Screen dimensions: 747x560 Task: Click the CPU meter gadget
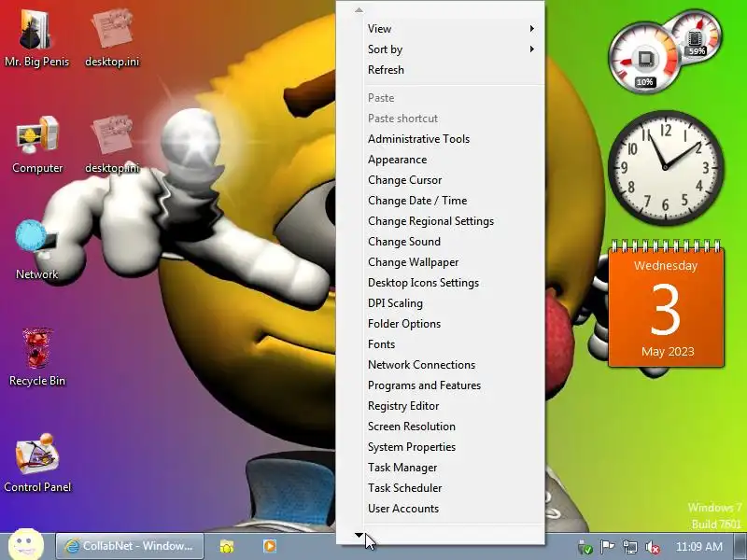pyautogui.click(x=644, y=58)
